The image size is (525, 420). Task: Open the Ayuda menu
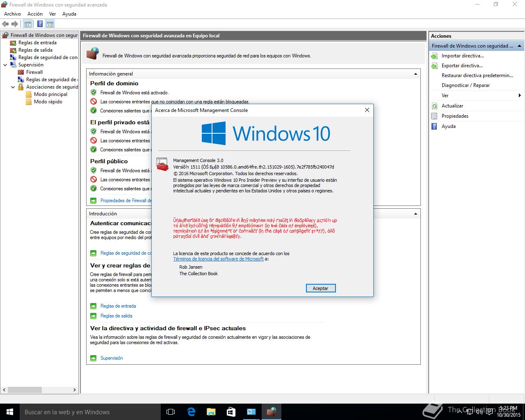pyautogui.click(x=69, y=14)
